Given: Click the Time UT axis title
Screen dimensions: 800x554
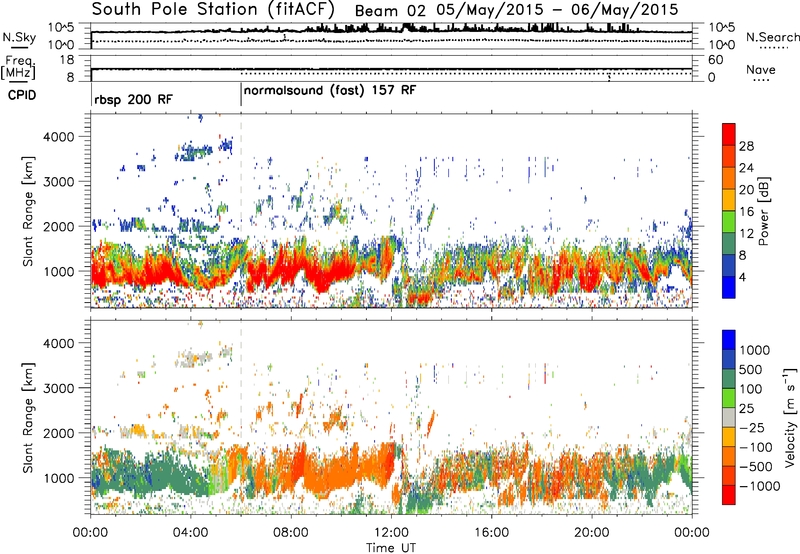Looking at the screenshot, I should 391,548.
